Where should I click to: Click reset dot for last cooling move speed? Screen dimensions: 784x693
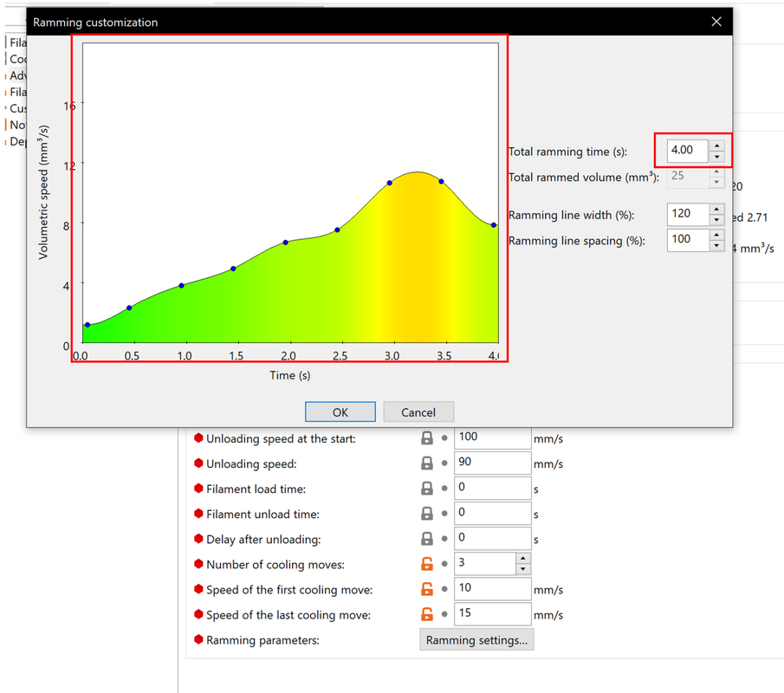coord(444,614)
